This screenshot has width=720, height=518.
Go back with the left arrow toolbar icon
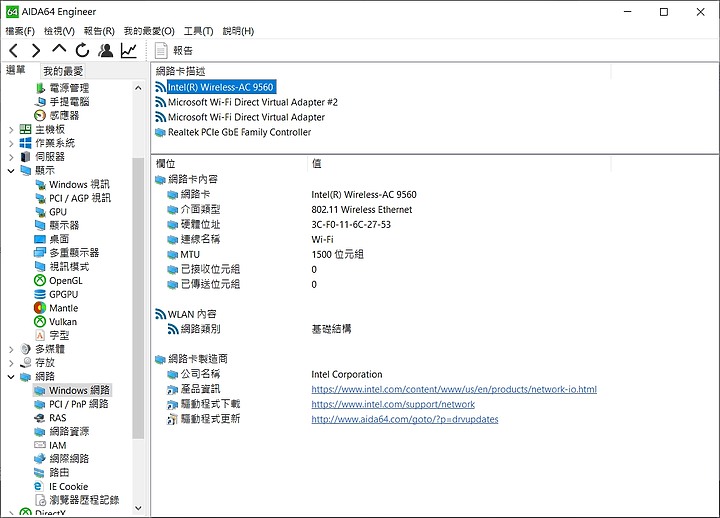click(x=13, y=51)
